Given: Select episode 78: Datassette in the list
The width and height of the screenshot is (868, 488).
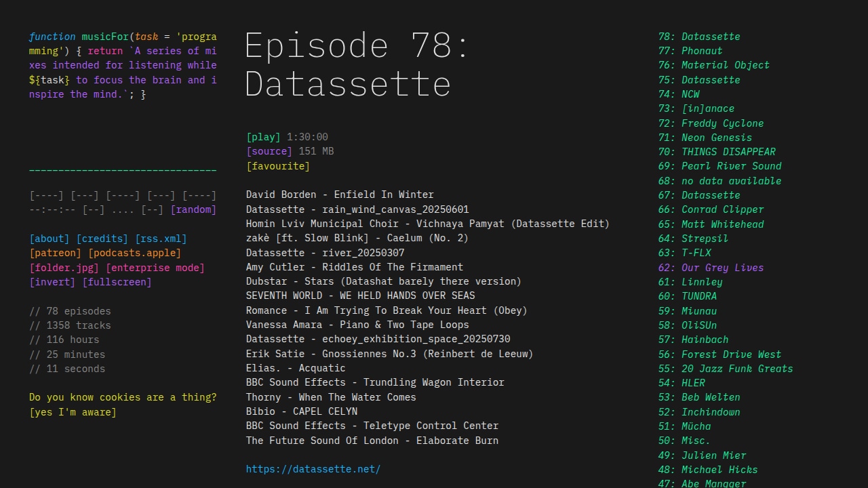Looking at the screenshot, I should 699,37.
